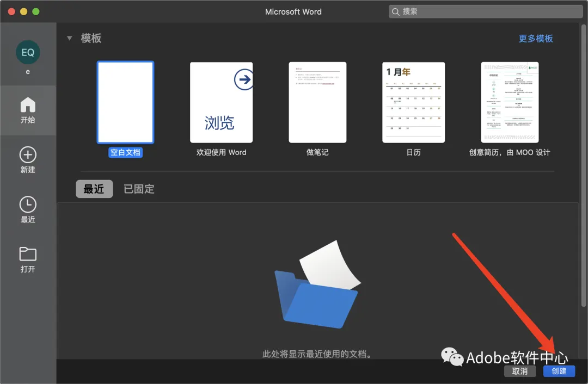Switch to the 已固定 pinned tab
Viewport: 588px width, 384px height.
click(x=139, y=189)
